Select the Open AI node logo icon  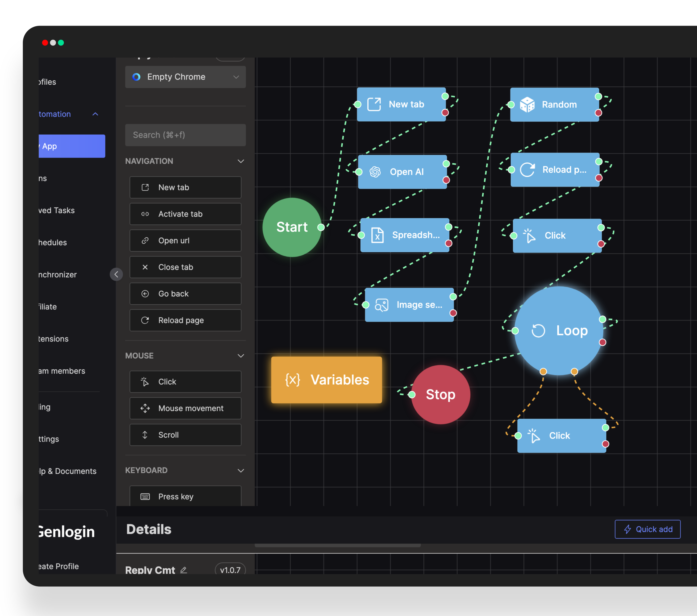click(x=375, y=172)
